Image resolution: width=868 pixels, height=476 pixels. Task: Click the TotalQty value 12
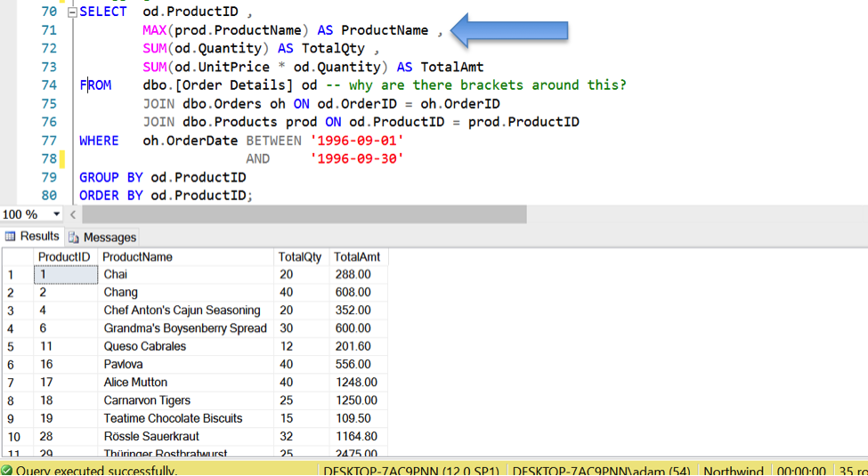(x=301, y=346)
